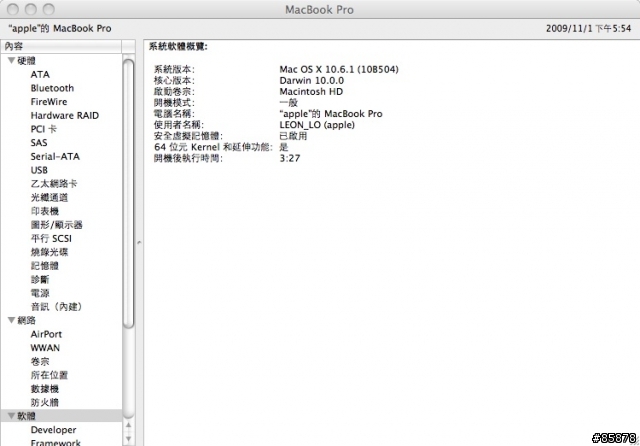Select 記憶體 memory entry
Viewport: 640px width, 446px height.
click(45, 266)
